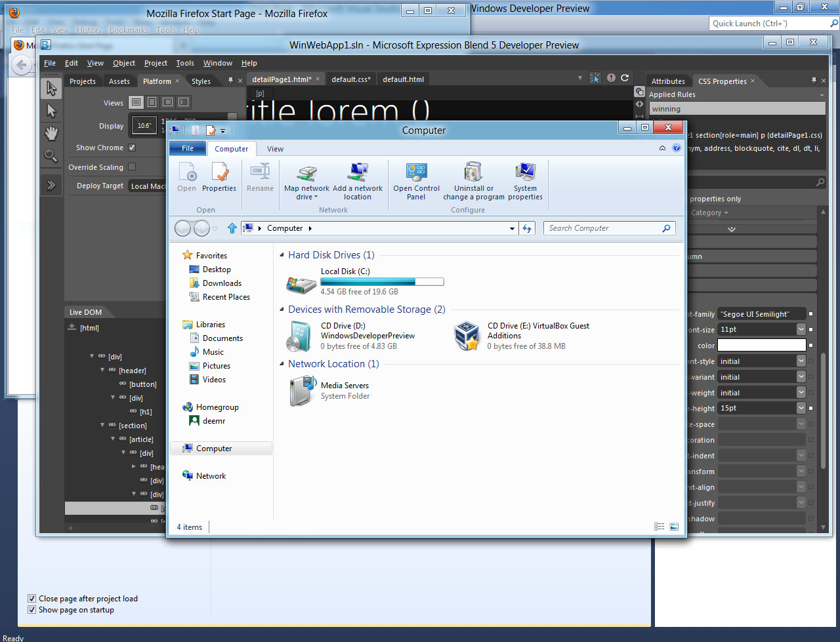Open the line-height 15pt dropdown
840x642 pixels.
click(801, 408)
